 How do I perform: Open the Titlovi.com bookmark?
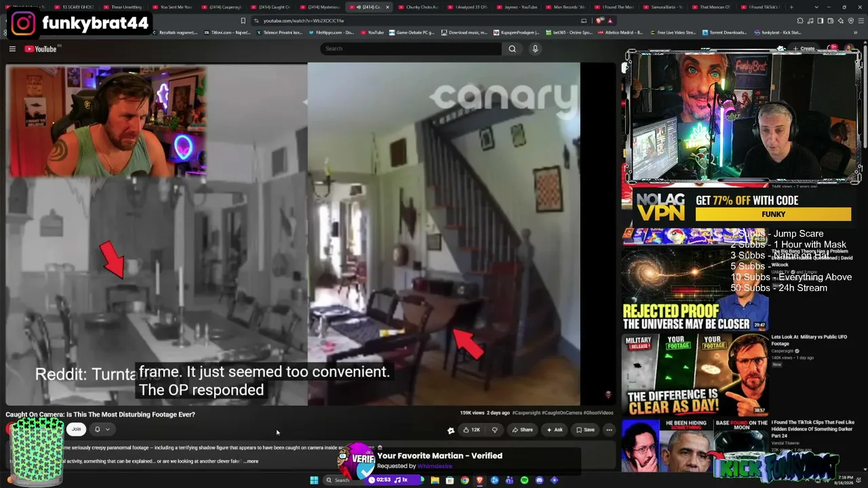228,33
